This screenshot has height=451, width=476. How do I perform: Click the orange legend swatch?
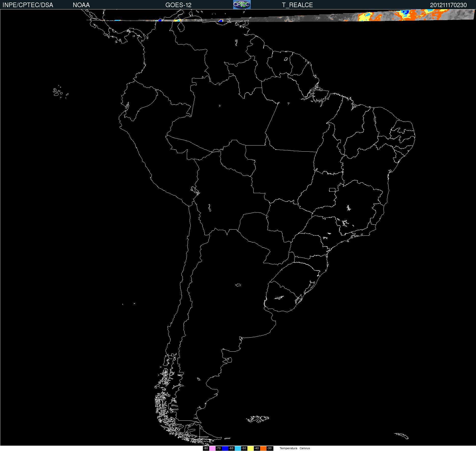(x=263, y=448)
